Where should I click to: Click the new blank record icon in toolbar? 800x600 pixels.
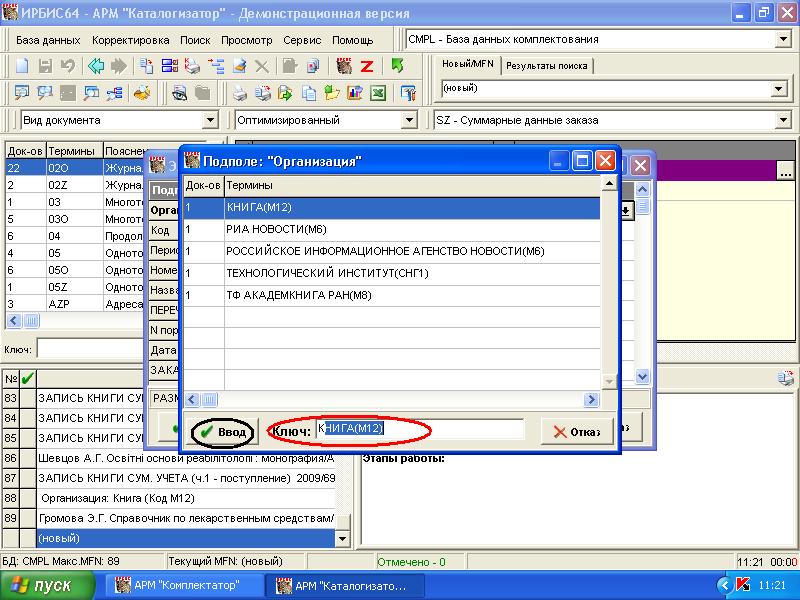21,66
